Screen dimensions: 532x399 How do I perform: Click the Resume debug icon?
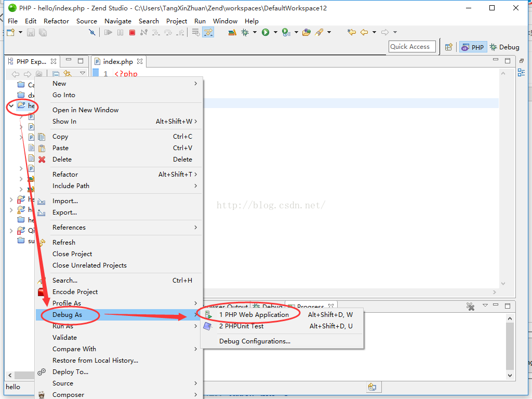click(x=108, y=33)
